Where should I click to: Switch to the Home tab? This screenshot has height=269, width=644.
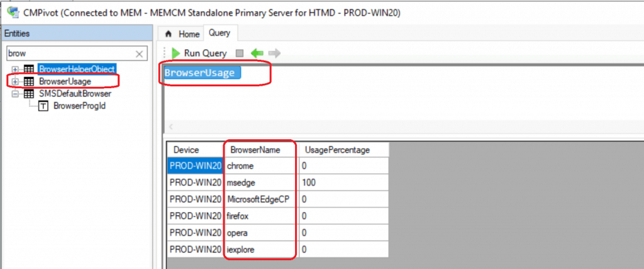point(182,34)
